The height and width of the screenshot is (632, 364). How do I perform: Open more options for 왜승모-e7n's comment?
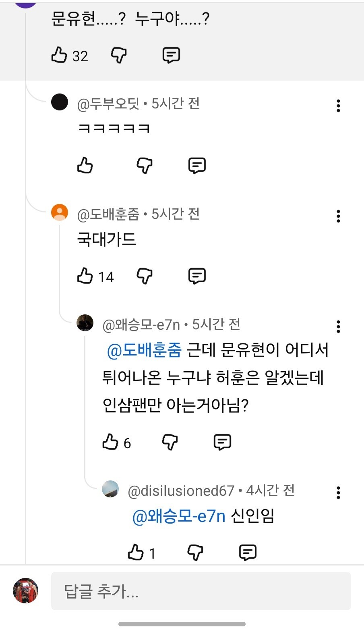click(338, 326)
